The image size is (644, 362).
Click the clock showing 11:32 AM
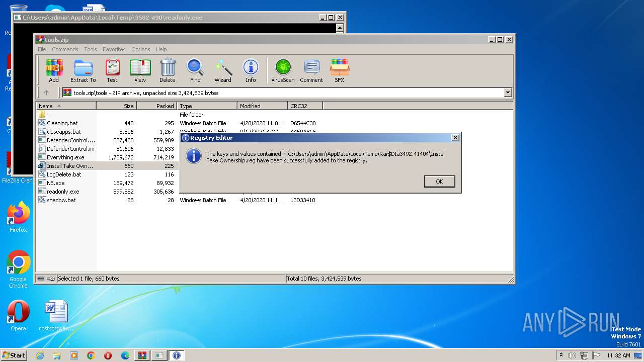coord(618,355)
